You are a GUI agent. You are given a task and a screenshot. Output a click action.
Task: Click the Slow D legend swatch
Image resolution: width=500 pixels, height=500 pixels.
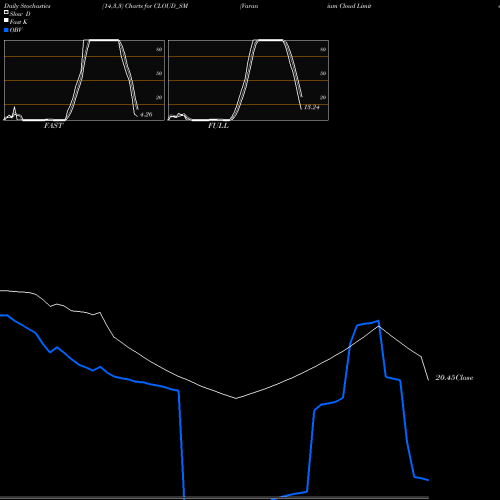tap(6, 13)
